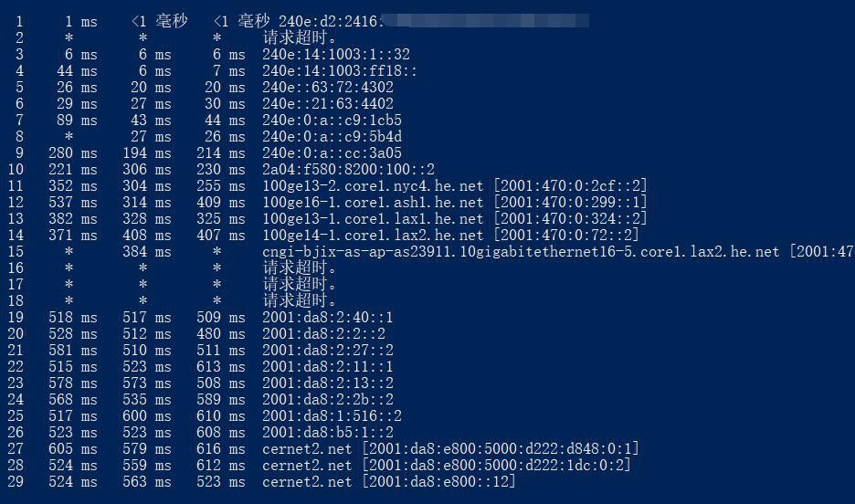This screenshot has height=504, width=855.
Task: Click the address 240e:14:1003:1::32
Action: [336, 55]
